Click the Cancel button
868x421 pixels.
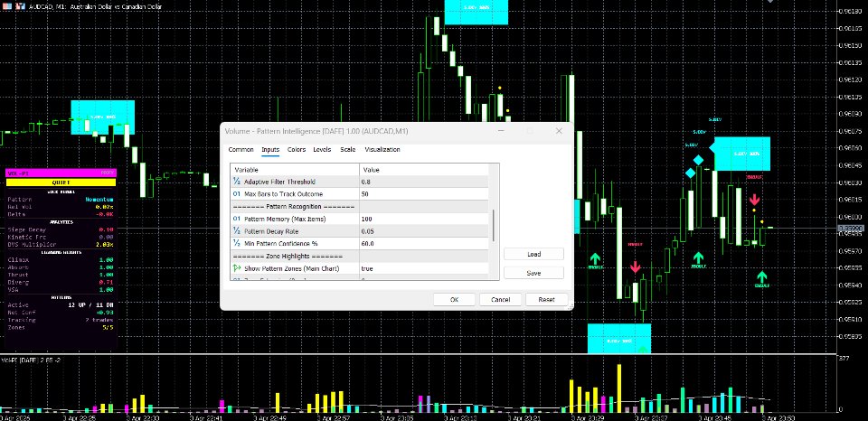tap(500, 299)
